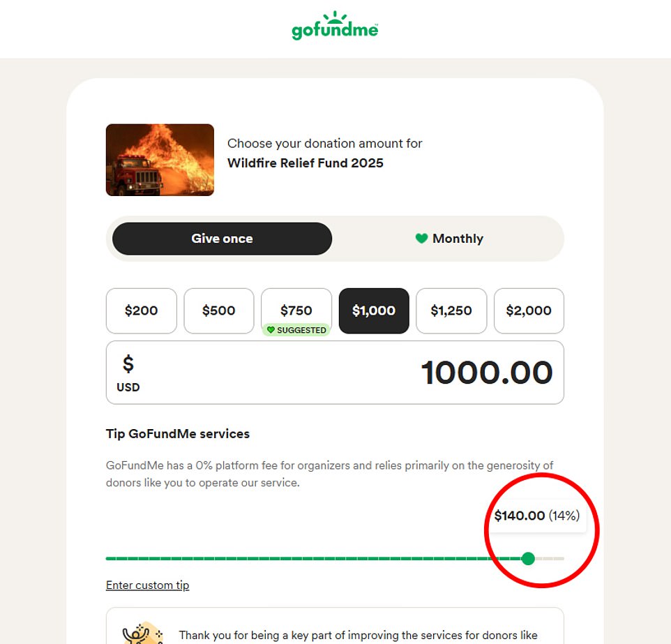Click the Wildfire Relief Fund 2025 title
This screenshot has width=671, height=644.
tap(306, 163)
